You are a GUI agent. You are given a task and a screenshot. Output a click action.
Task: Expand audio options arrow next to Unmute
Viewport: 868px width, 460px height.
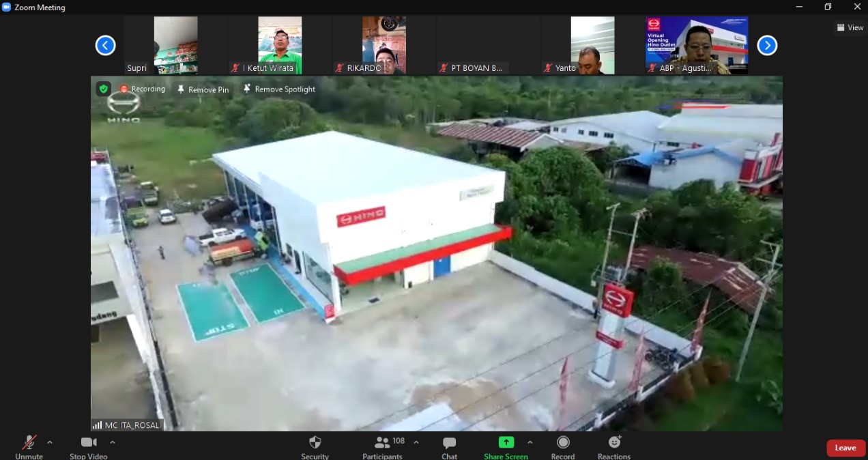pos(50,442)
